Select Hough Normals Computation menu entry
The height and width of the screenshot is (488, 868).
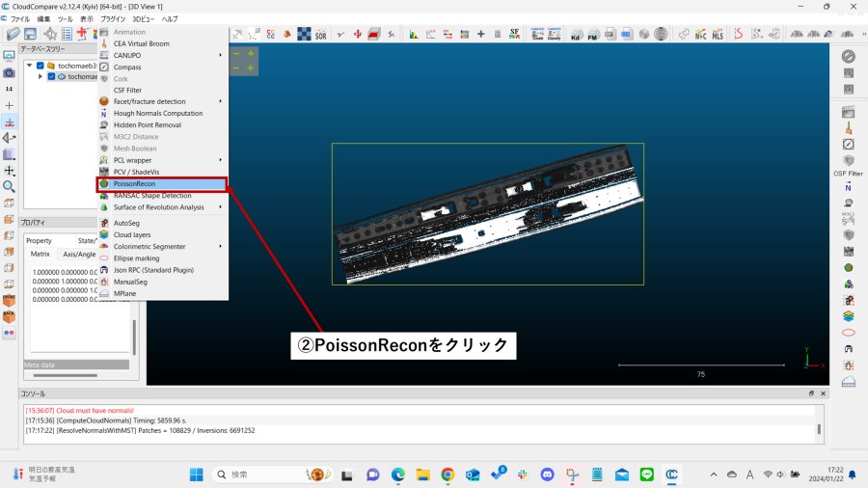162,114
